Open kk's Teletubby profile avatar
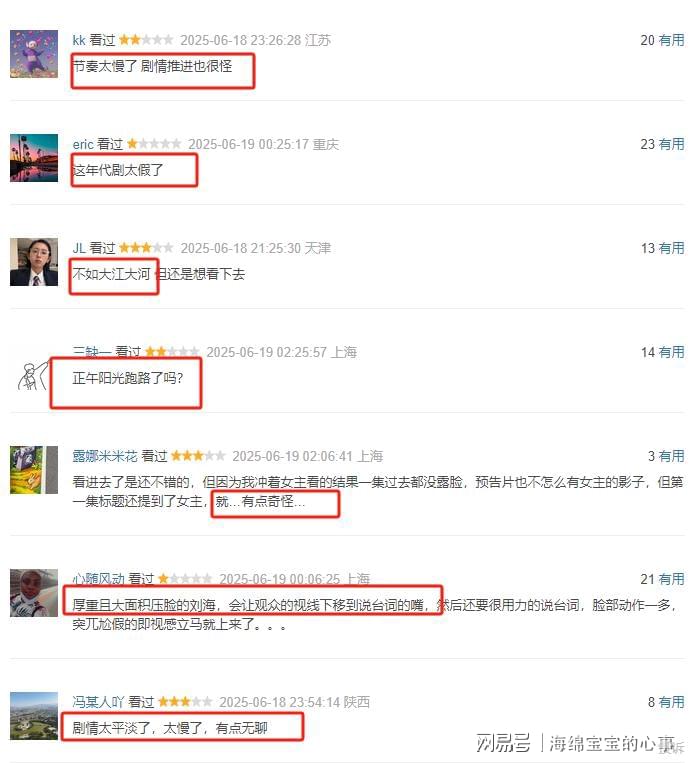 (34, 54)
